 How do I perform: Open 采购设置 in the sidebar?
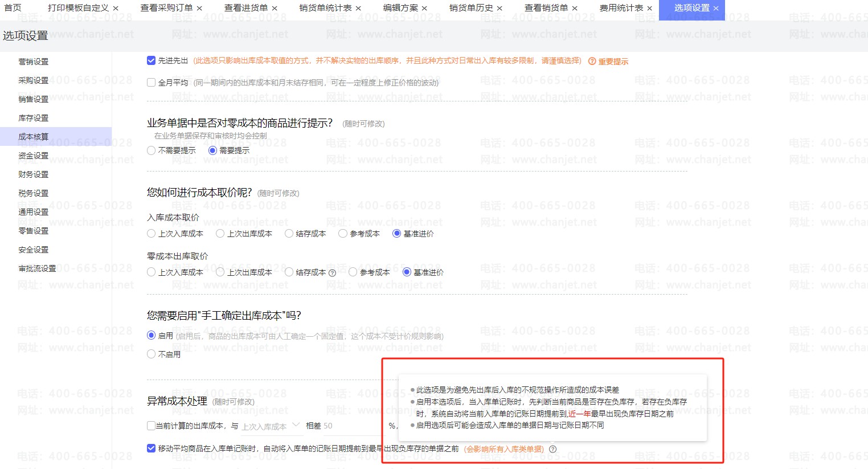pyautogui.click(x=34, y=80)
